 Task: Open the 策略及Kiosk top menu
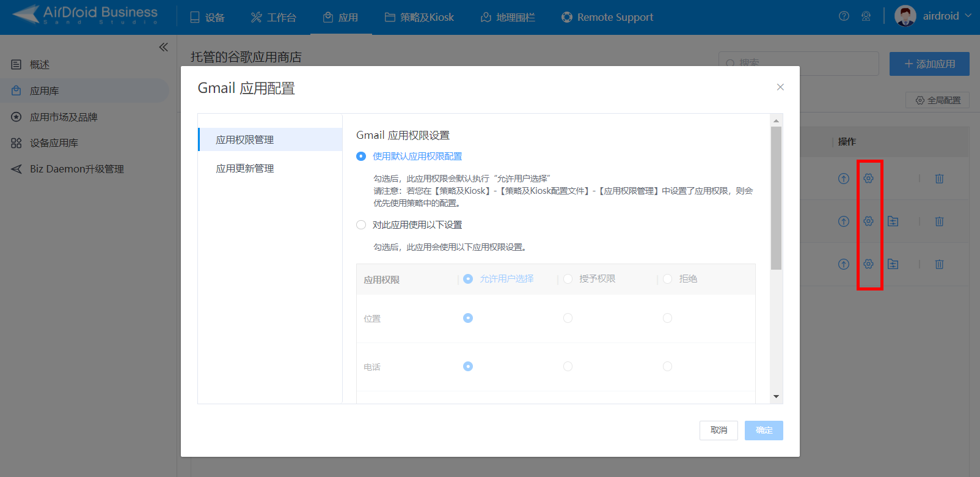click(x=419, y=17)
